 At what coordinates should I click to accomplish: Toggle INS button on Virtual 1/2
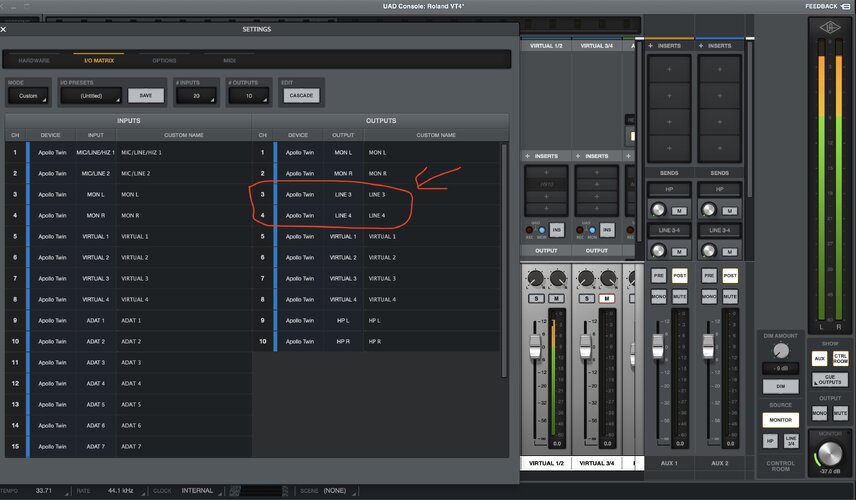tap(556, 230)
